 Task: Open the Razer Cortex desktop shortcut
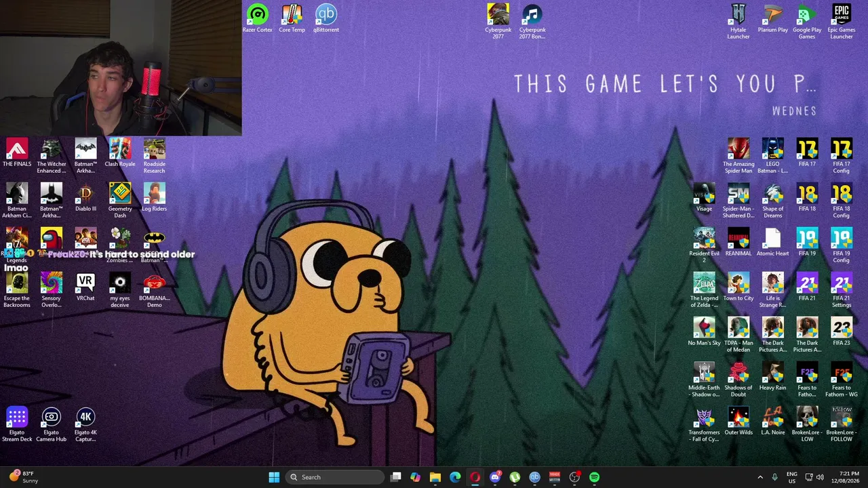click(258, 18)
